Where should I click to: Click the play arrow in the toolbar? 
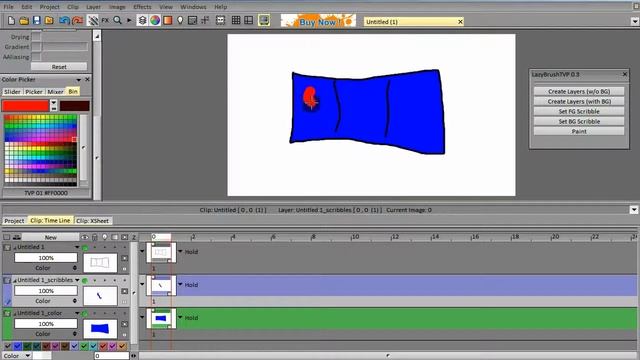tap(129, 20)
